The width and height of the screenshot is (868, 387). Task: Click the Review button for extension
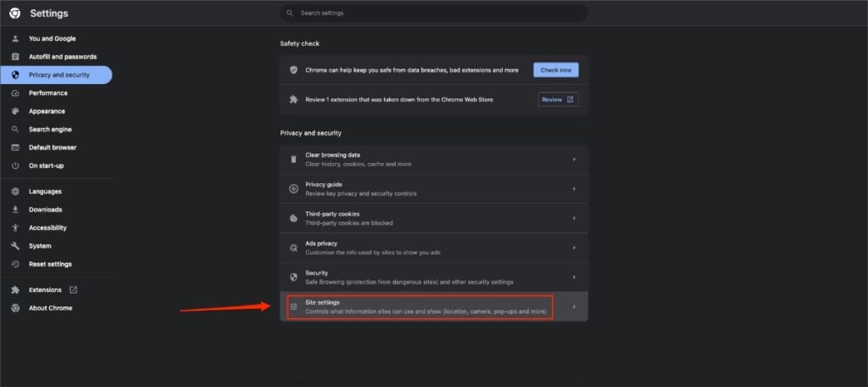558,99
